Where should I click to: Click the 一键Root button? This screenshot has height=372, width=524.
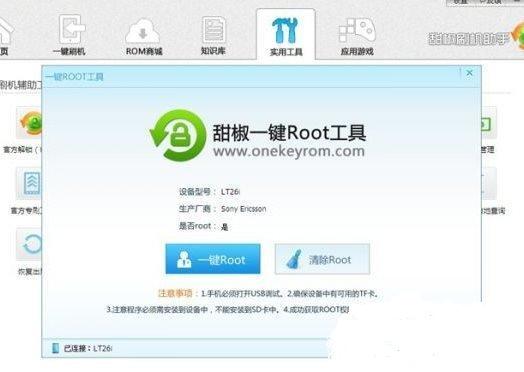(213, 259)
